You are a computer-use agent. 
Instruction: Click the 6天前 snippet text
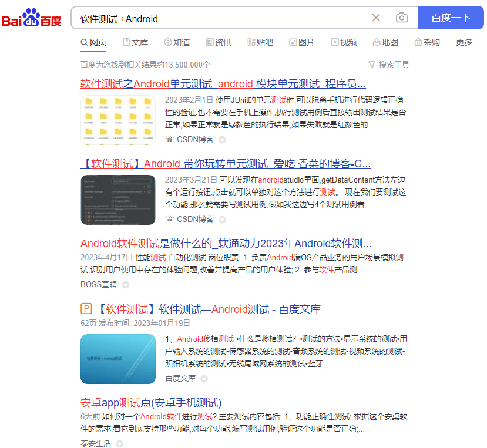90,416
